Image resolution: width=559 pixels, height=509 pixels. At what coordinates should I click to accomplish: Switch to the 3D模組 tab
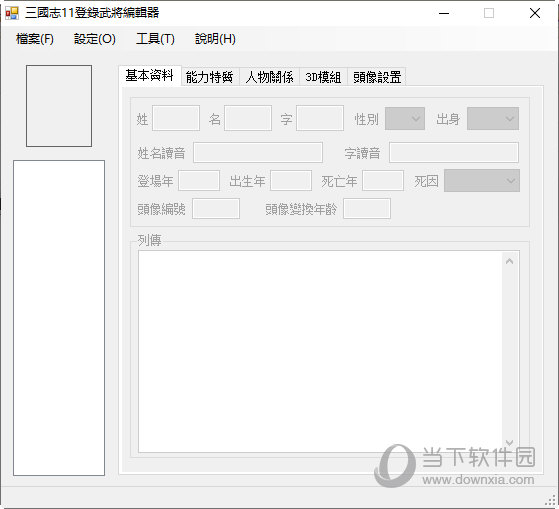pos(323,77)
